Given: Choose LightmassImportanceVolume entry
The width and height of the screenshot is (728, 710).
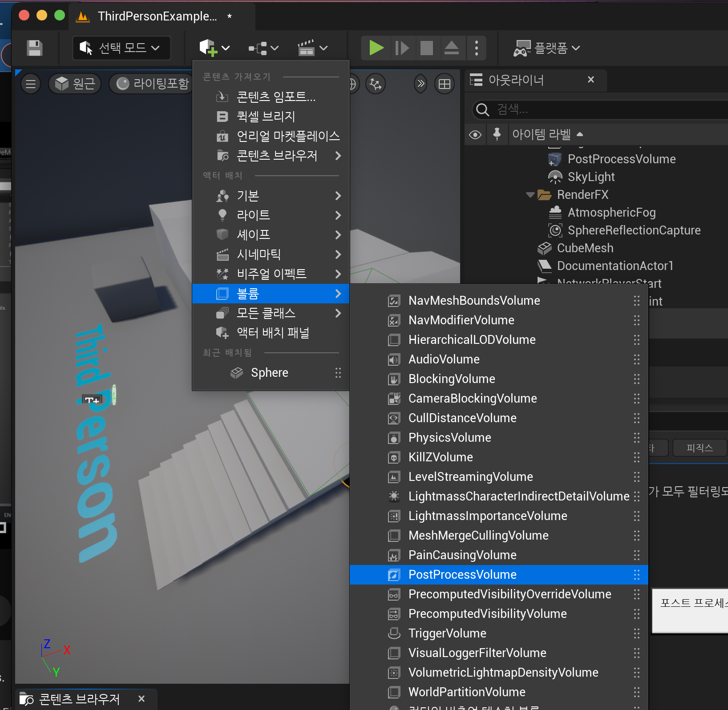Looking at the screenshot, I should [499, 516].
